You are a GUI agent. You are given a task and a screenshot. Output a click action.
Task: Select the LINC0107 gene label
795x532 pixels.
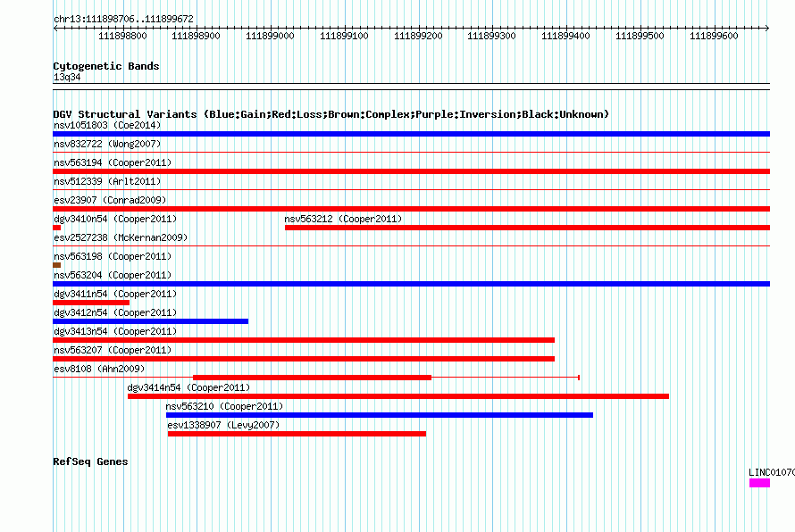tap(772, 473)
